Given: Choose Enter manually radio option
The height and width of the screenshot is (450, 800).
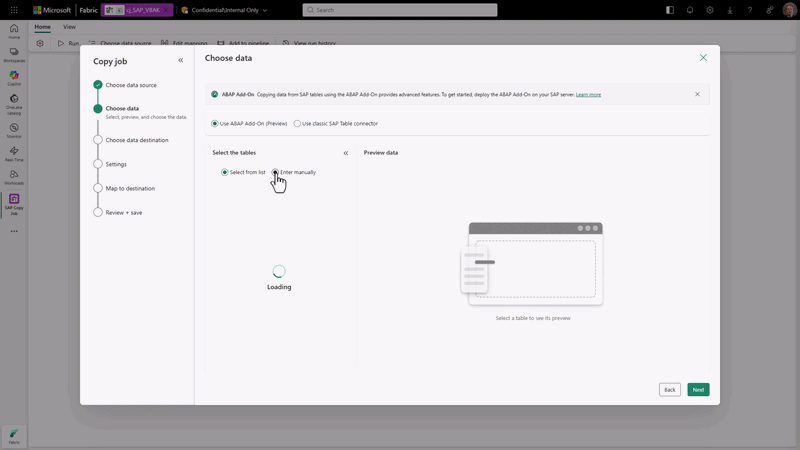Looking at the screenshot, I should pos(275,172).
